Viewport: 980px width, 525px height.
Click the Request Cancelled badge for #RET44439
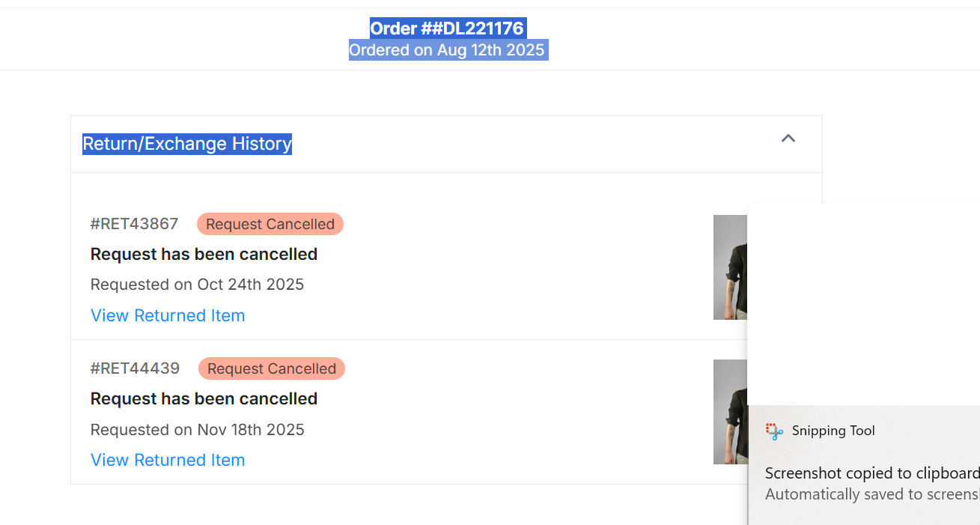272,368
